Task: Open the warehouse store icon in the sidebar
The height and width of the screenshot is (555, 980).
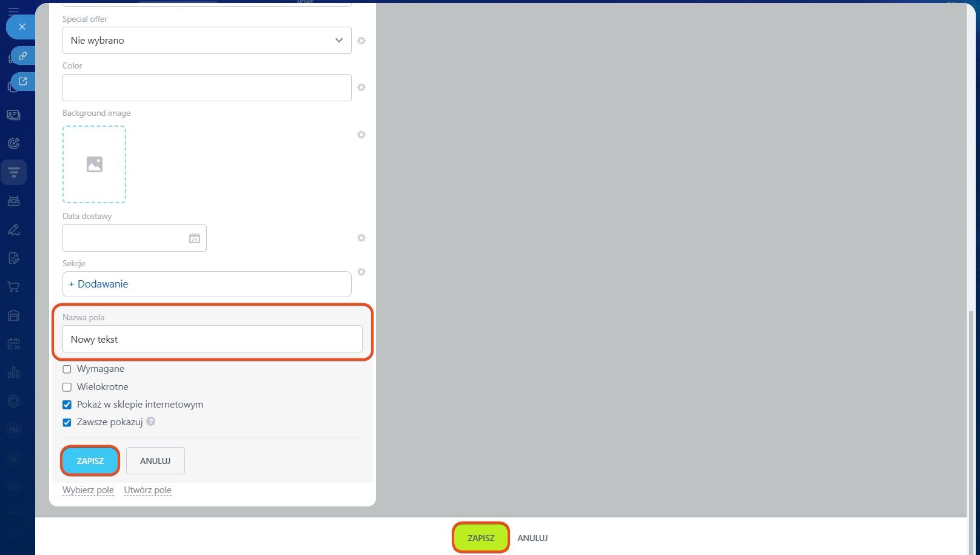Action: (x=13, y=315)
